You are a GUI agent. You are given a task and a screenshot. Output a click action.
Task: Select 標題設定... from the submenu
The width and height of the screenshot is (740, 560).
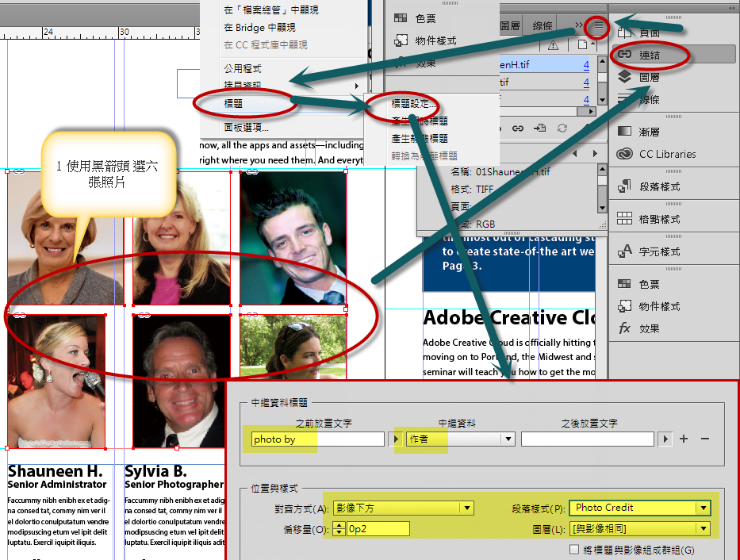[414, 104]
